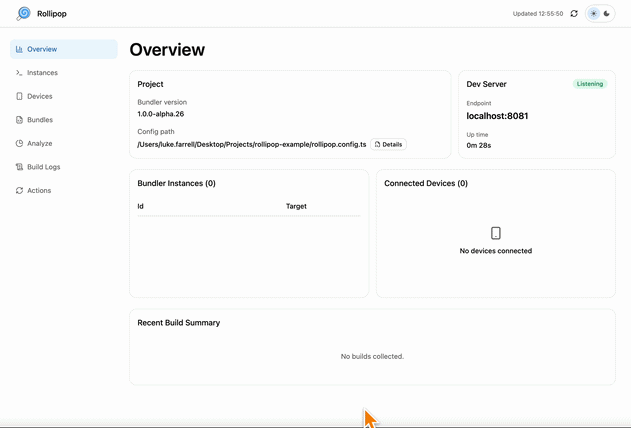Switch to light theme sun icon
631x428 pixels.
point(593,14)
